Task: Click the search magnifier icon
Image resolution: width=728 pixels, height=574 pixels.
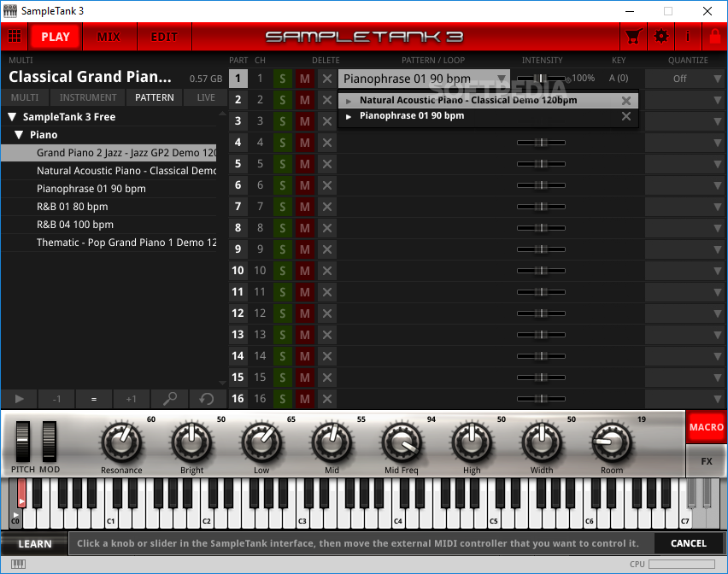Action: [x=170, y=399]
